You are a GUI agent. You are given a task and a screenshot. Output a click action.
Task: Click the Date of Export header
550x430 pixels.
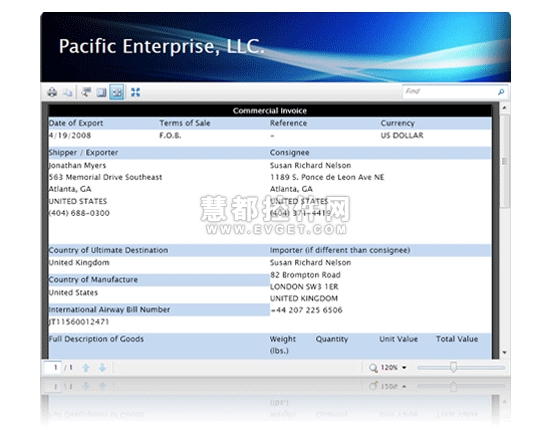tap(76, 123)
